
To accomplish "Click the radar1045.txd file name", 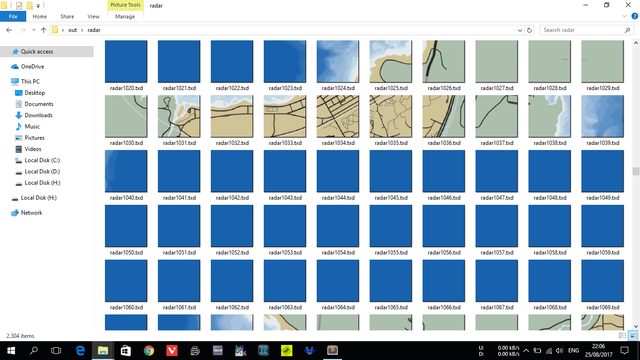I will 391,198.
